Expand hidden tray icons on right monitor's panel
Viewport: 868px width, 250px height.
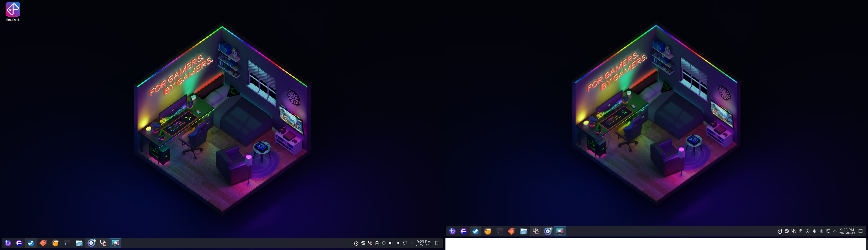click(x=835, y=231)
